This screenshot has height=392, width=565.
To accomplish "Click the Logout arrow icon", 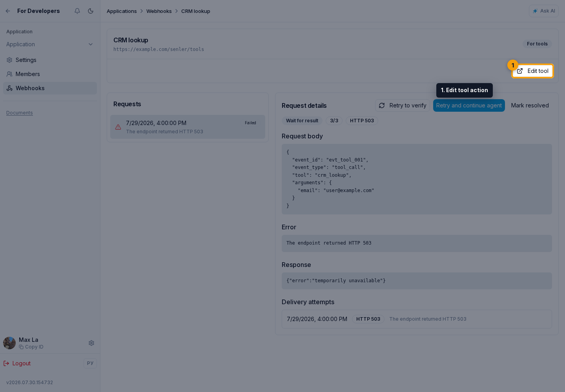I will click(6, 363).
